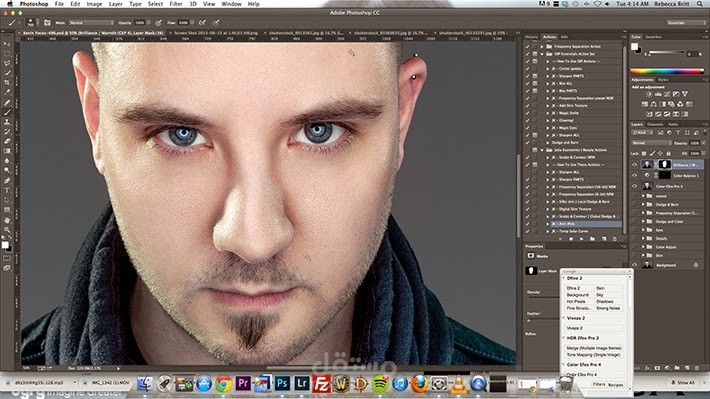Image resolution: width=710 pixels, height=399 pixels.
Task: Open the layer blend mode Normal dropdown
Action: pyautogui.click(x=651, y=143)
